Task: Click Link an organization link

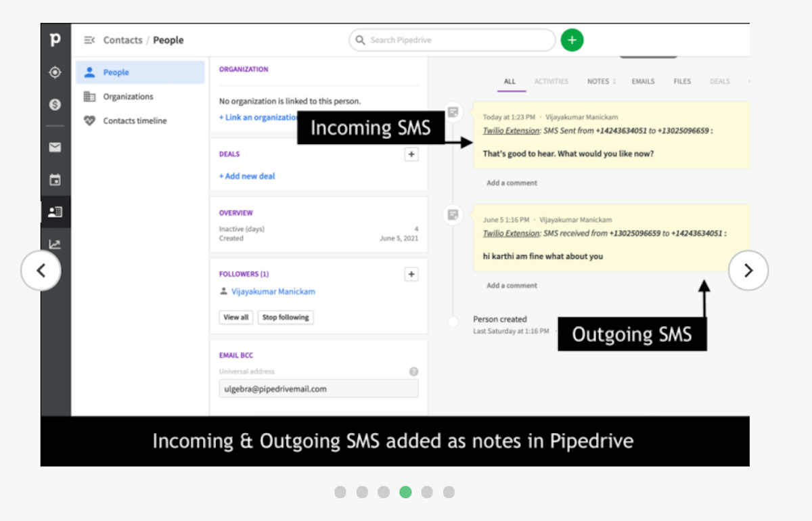Action: coord(259,117)
